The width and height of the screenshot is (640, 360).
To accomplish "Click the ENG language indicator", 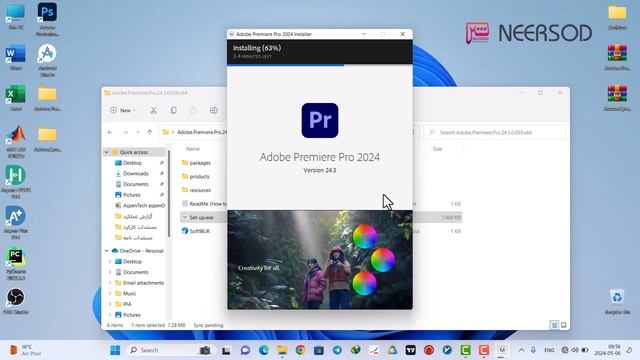I will 549,350.
